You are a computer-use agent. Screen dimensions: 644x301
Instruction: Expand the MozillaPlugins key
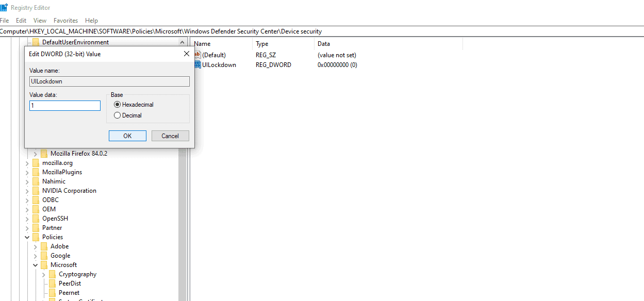27,172
